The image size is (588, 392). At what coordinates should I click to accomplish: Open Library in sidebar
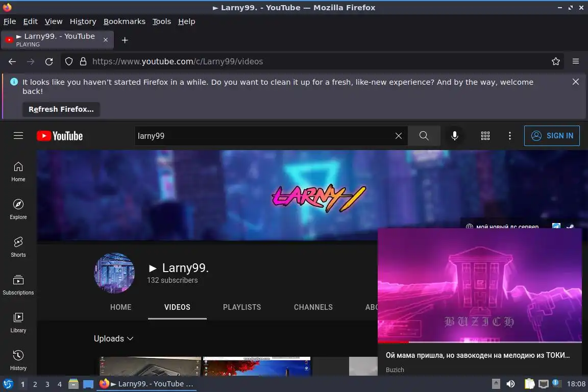click(18, 323)
